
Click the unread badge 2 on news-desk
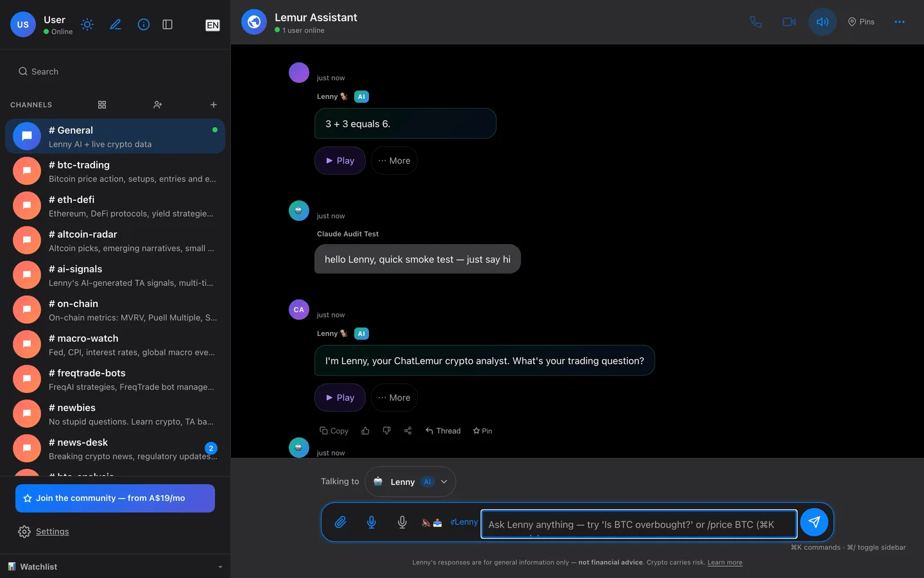(x=211, y=448)
